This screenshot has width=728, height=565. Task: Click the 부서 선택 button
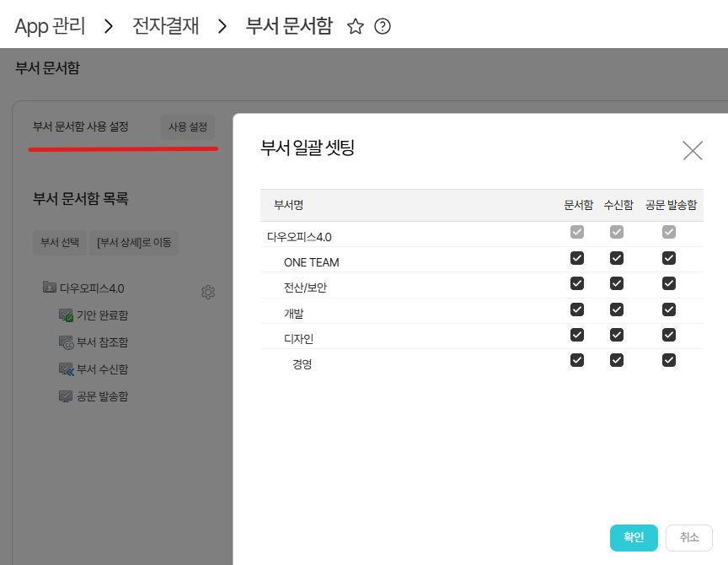pos(60,242)
